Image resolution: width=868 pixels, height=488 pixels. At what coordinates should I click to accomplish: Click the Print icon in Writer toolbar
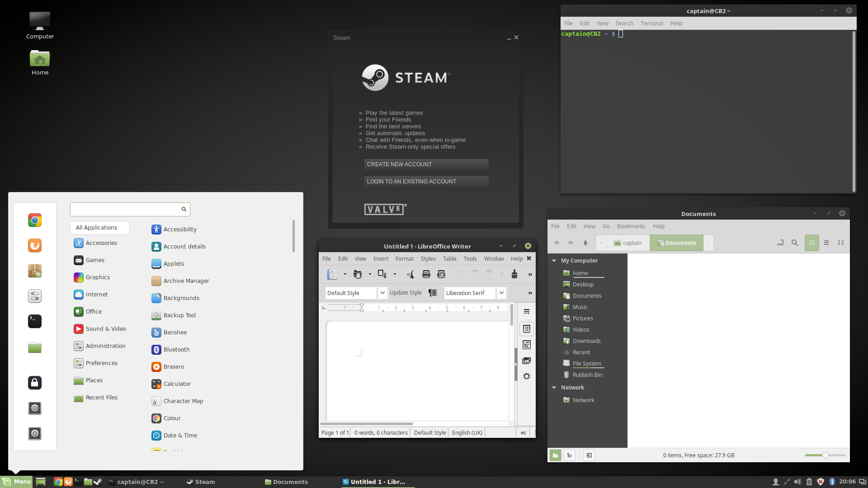click(x=426, y=274)
